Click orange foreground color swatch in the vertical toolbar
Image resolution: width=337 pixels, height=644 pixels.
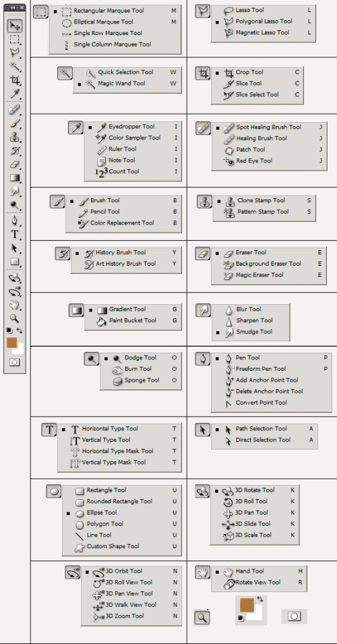(12, 343)
